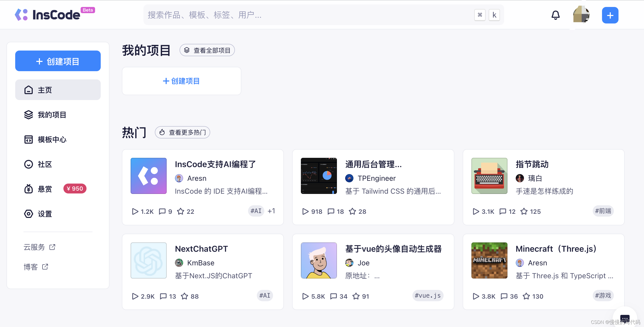Screen dimensions: 644x327
Task: Open 我的项目 in sidebar
Action: click(52, 115)
